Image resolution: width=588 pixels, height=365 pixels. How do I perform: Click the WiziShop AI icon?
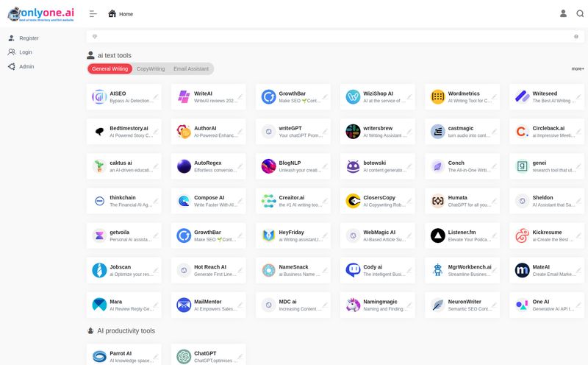coord(353,97)
